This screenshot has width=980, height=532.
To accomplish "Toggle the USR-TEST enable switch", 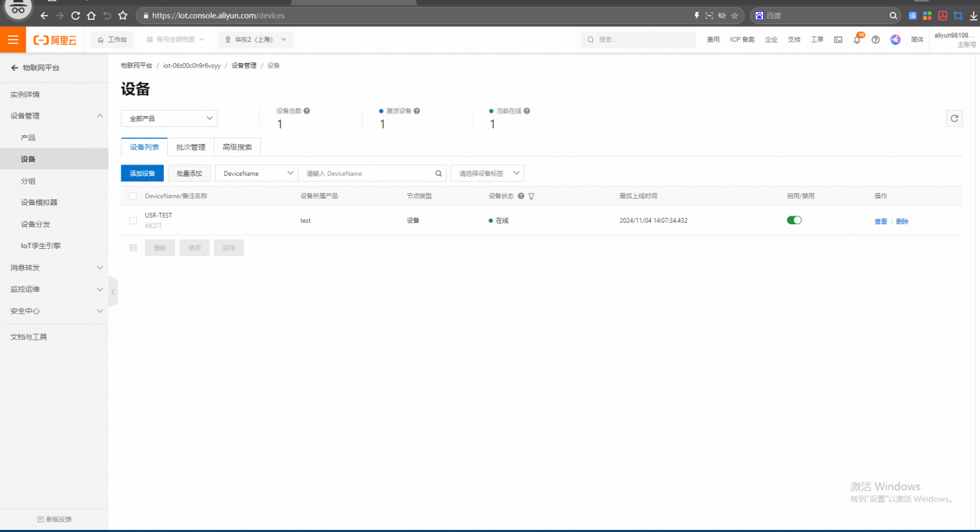I will click(x=794, y=221).
